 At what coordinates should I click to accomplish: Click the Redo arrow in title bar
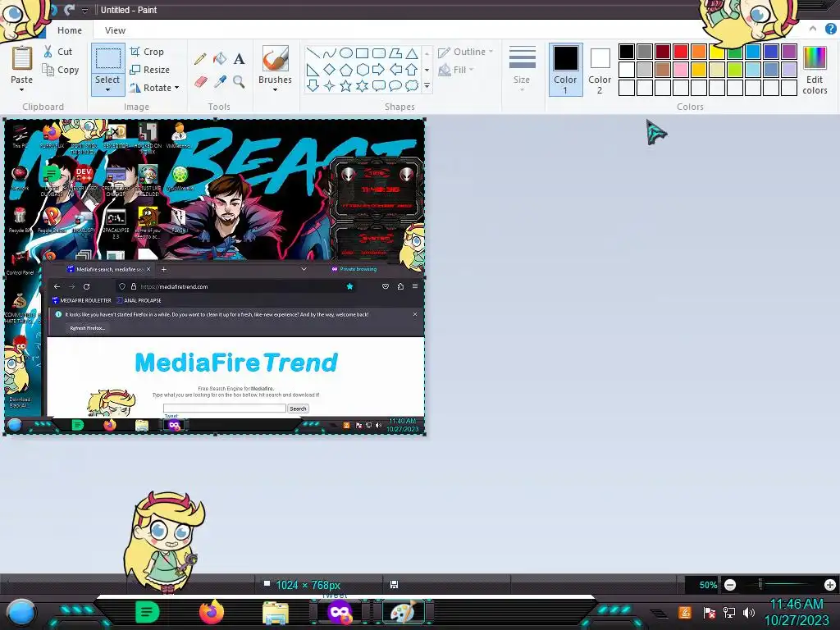coord(69,10)
